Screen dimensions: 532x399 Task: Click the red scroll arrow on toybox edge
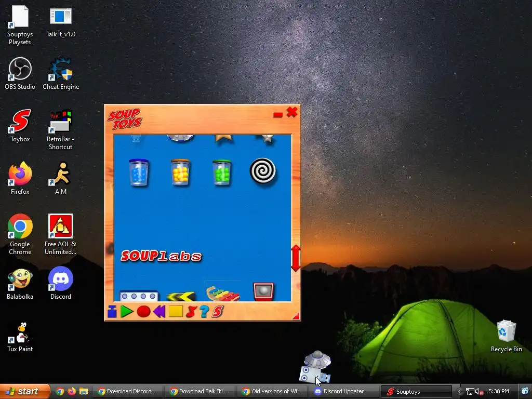point(296,258)
